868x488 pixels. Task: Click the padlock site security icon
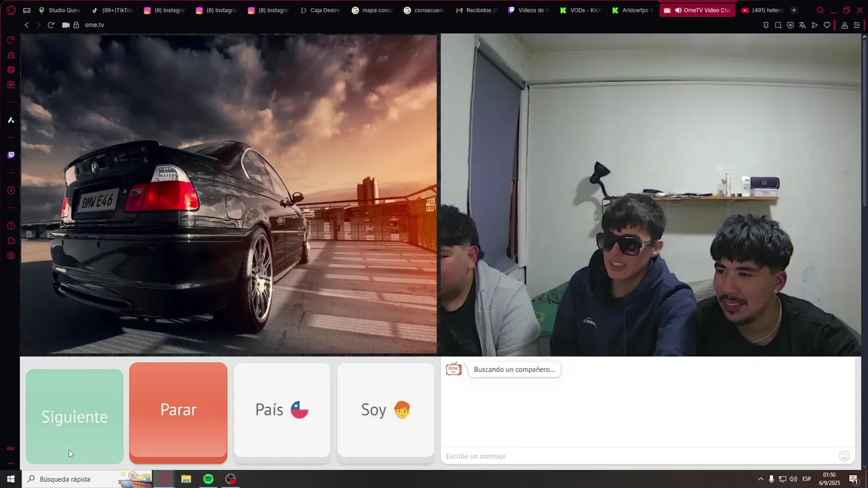(76, 25)
